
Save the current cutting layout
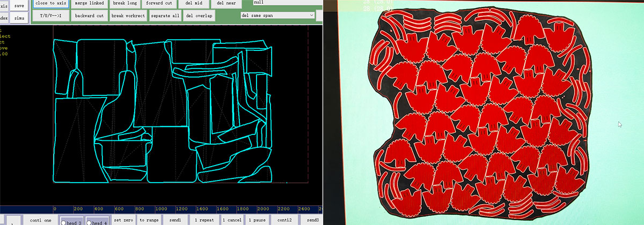19,5
